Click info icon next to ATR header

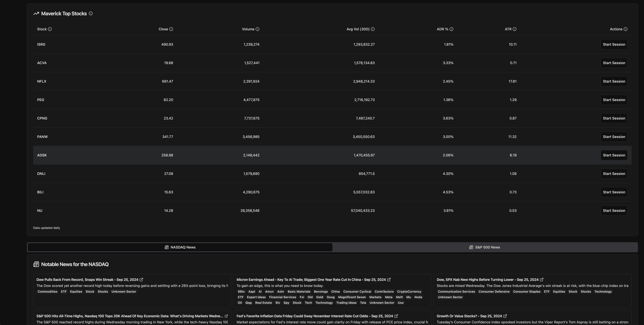[514, 29]
